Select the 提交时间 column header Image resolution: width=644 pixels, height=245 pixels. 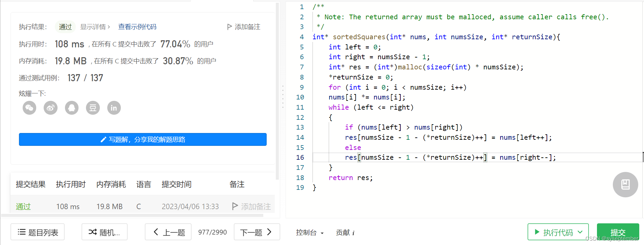click(177, 184)
